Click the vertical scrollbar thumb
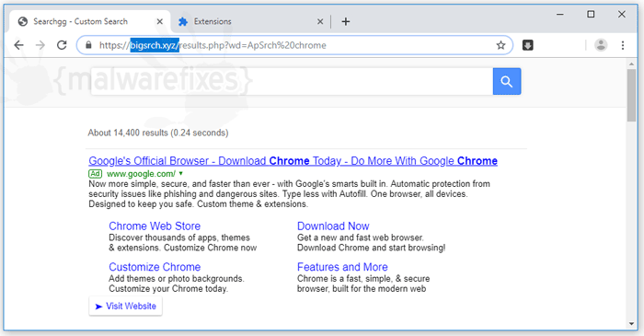The width and height of the screenshot is (644, 336). pos(631,96)
